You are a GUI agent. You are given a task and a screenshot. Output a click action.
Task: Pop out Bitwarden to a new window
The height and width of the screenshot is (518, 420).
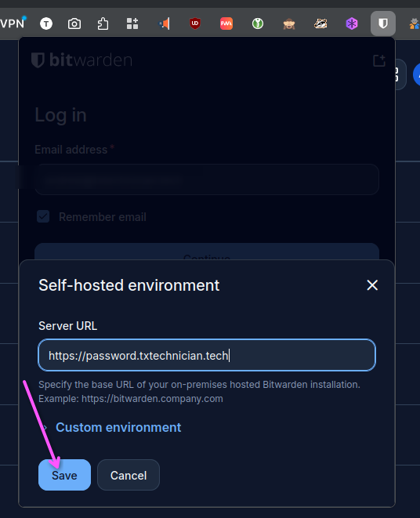(379, 60)
